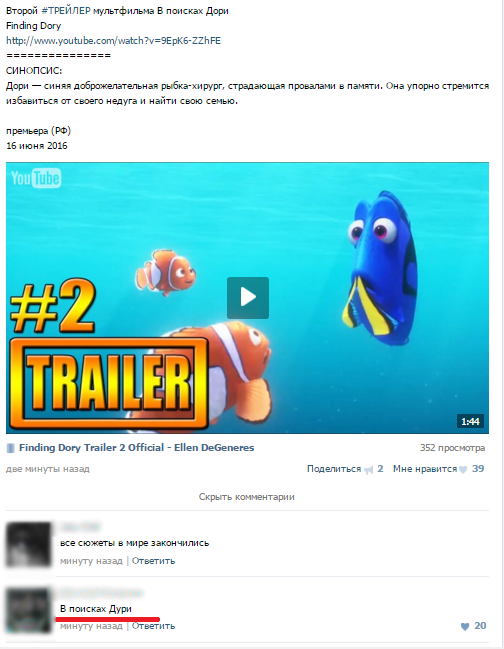The width and height of the screenshot is (504, 649).
Task: Collapse comments via 'Скрыть комментарии'
Action: tap(247, 497)
